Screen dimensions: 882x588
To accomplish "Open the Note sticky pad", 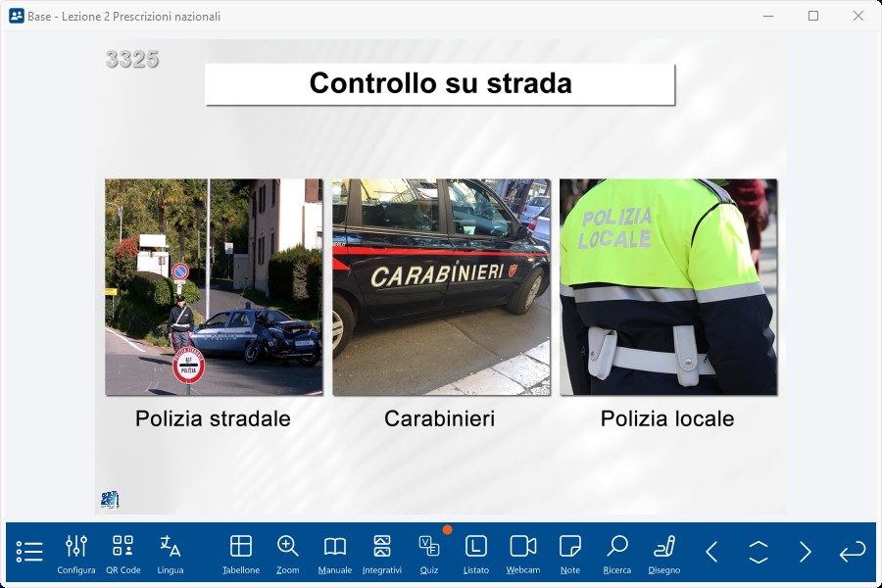I will pyautogui.click(x=570, y=554).
